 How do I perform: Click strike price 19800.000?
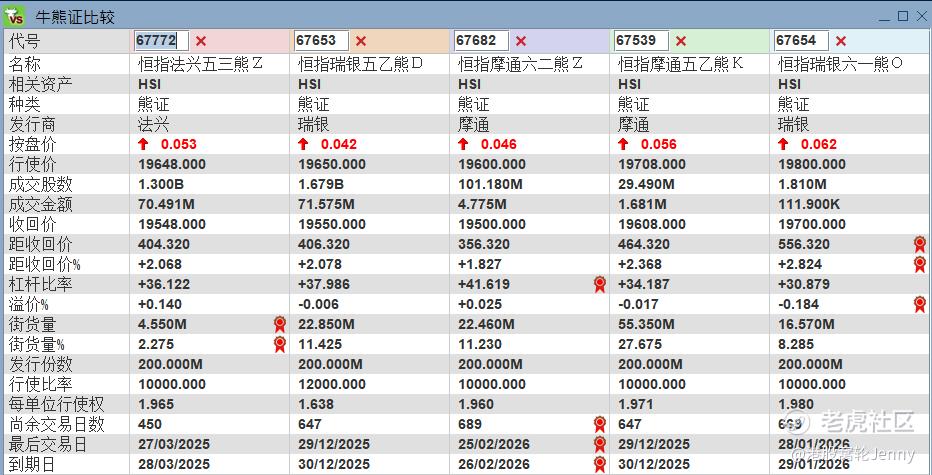pyautogui.click(x=811, y=164)
